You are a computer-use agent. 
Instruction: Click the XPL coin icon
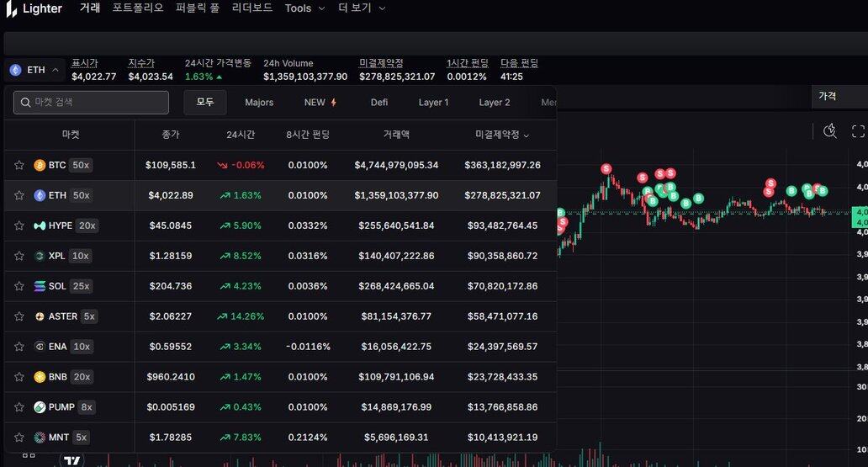coord(40,256)
